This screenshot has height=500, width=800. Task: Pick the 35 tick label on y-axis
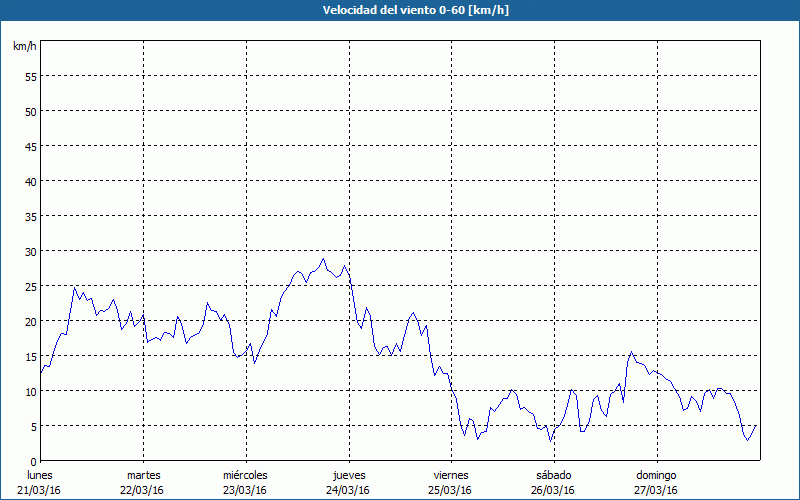tap(30, 216)
